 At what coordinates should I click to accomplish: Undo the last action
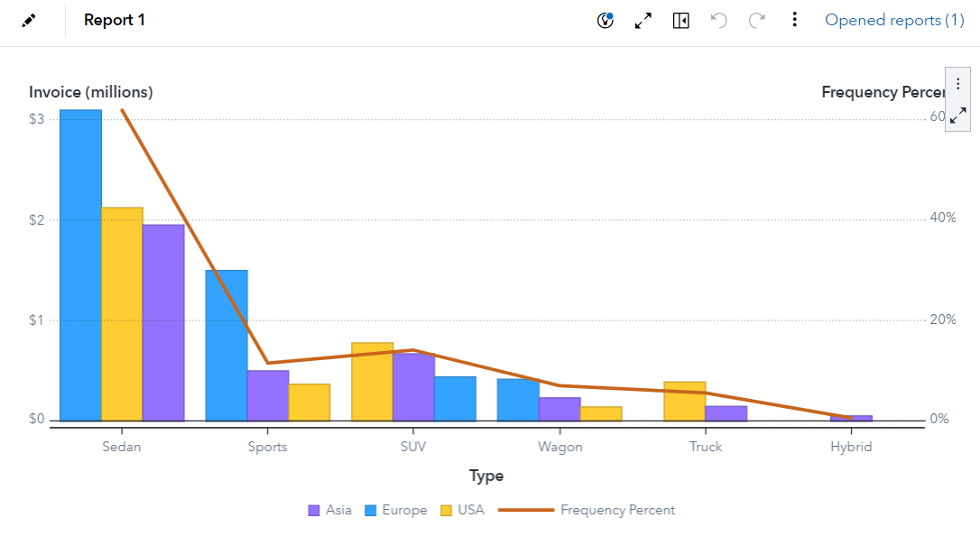tap(719, 20)
